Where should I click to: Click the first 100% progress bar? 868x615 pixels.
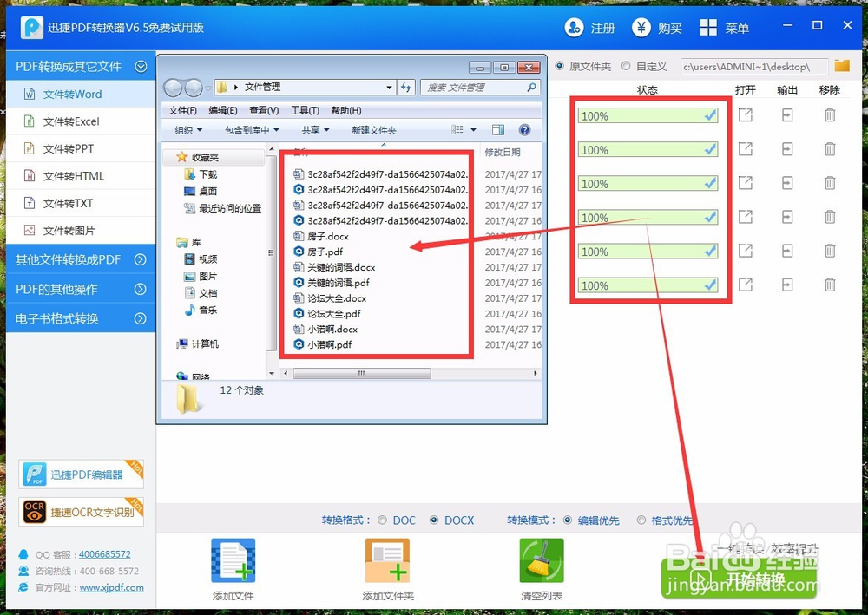(648, 115)
